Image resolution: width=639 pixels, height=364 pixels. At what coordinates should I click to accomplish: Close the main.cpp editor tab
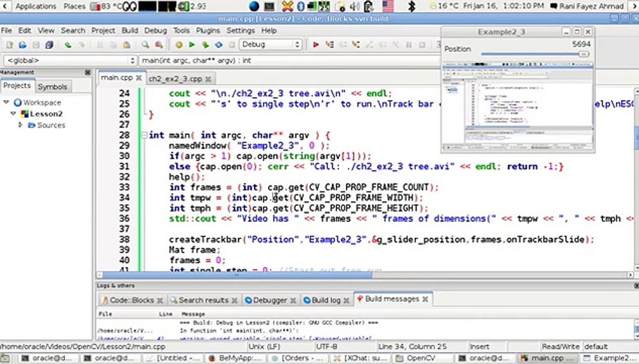[140, 78]
